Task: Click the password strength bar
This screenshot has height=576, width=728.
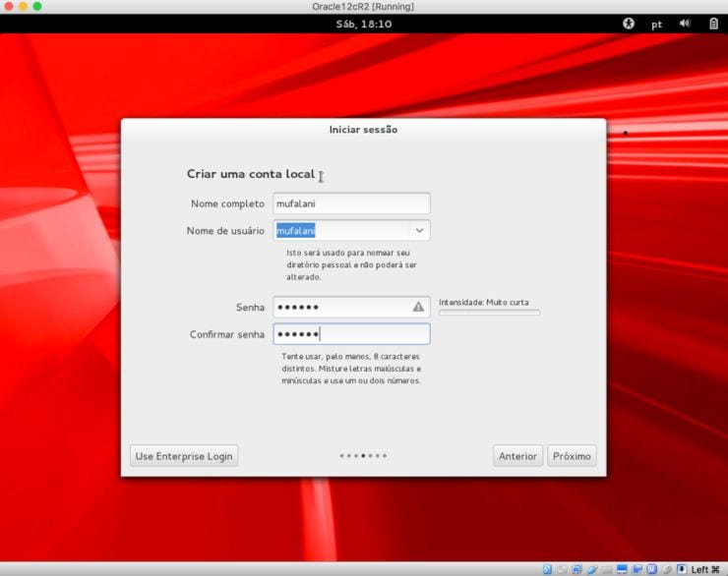Action: (489, 313)
